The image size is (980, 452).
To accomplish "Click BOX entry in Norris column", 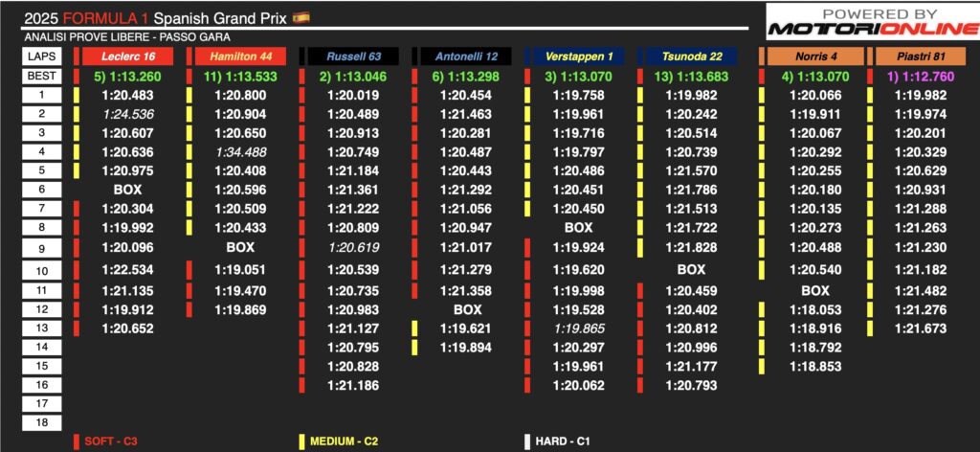I will pyautogui.click(x=815, y=291).
